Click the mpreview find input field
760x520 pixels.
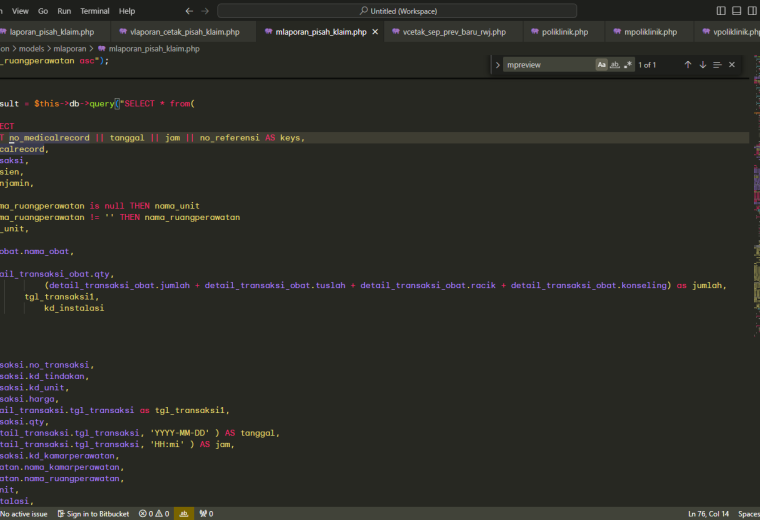click(x=549, y=64)
